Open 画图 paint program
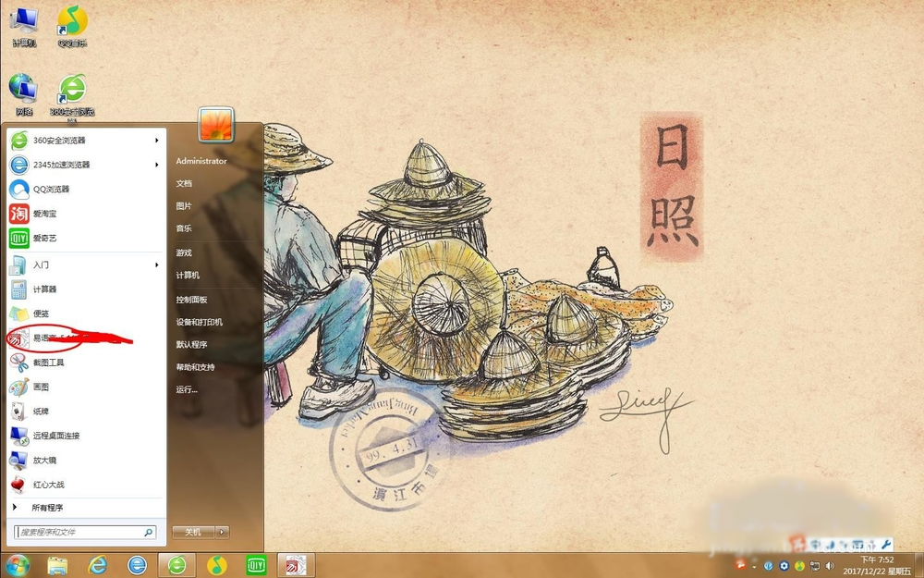 coord(85,387)
